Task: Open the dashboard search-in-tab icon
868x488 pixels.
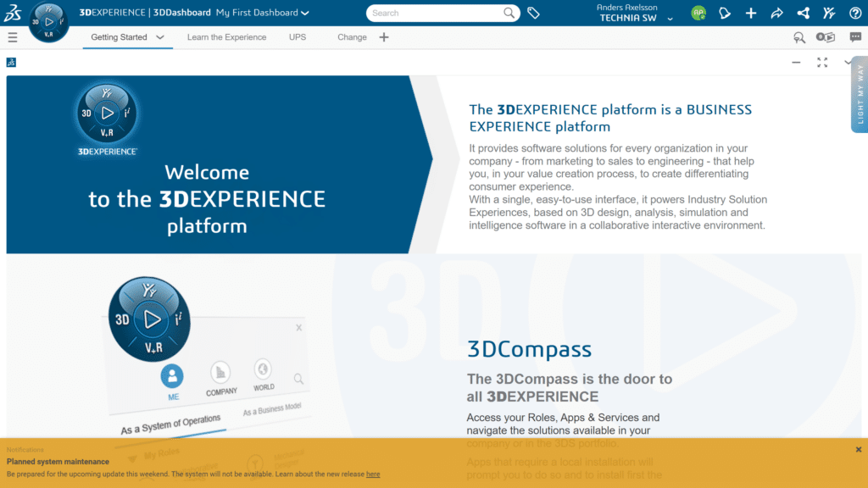Action: [x=798, y=37]
